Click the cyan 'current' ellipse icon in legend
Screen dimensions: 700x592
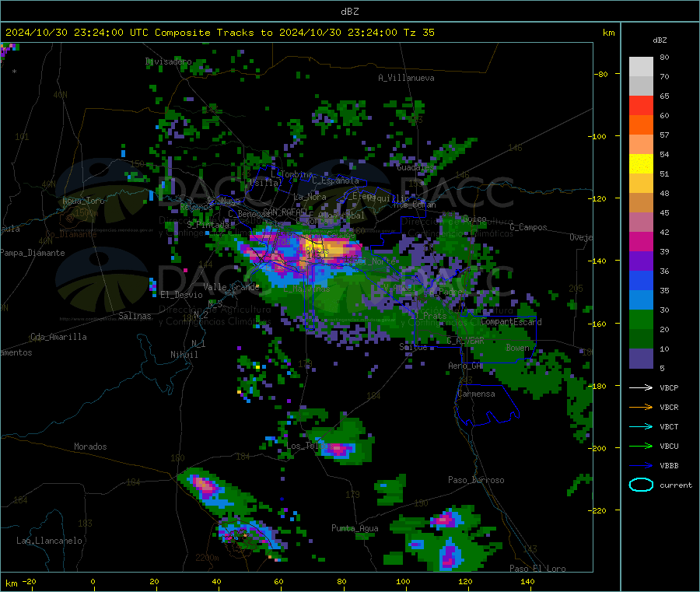pos(641,485)
